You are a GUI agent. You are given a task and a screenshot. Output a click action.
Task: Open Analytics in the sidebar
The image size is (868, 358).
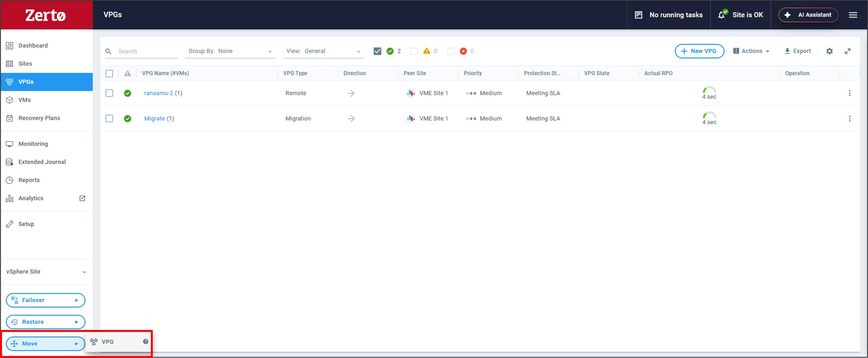click(47, 198)
